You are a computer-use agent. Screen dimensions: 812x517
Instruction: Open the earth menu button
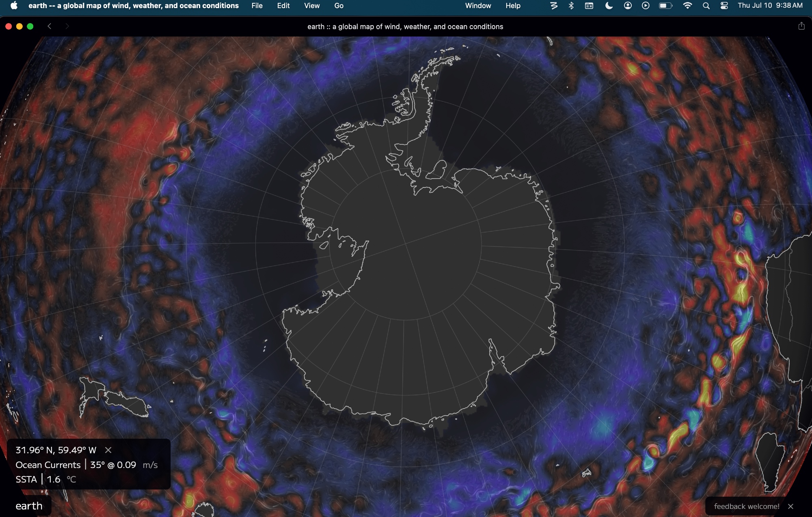(29, 506)
